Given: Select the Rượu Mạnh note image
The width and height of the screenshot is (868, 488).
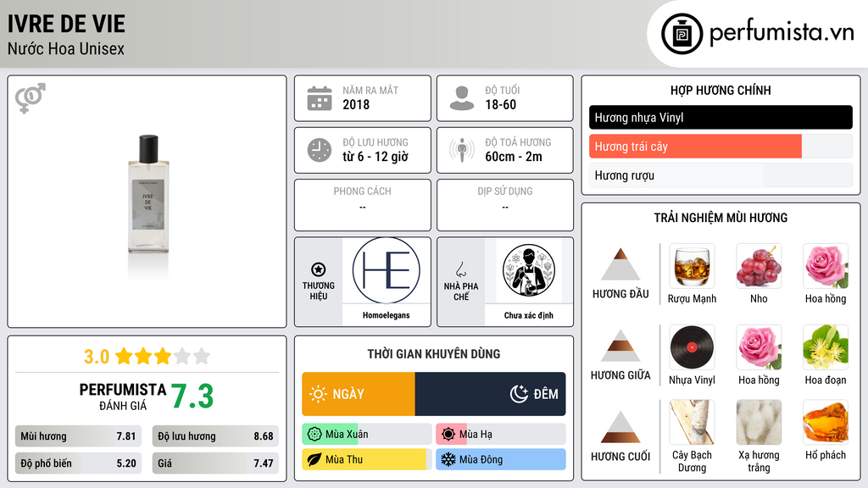Looking at the screenshot, I should (692, 265).
